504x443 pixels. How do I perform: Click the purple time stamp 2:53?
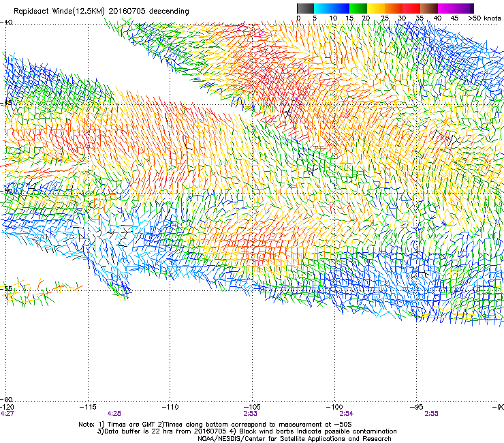click(x=250, y=414)
